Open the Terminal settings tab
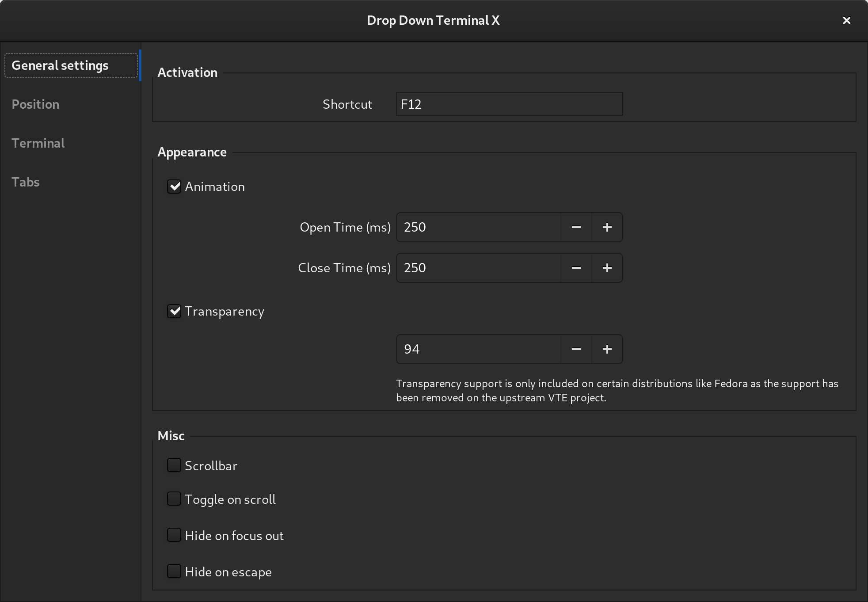The height and width of the screenshot is (602, 868). (38, 143)
